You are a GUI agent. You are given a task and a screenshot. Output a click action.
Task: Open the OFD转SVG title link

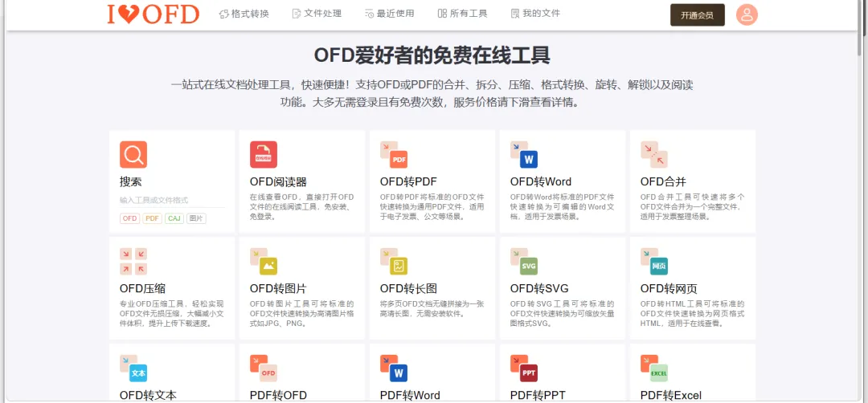539,288
